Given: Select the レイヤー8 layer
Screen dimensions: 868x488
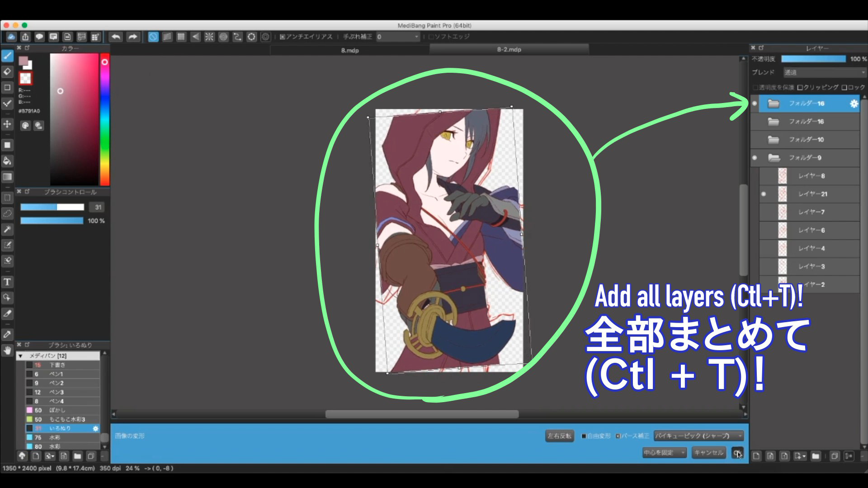Looking at the screenshot, I should pos(809,176).
